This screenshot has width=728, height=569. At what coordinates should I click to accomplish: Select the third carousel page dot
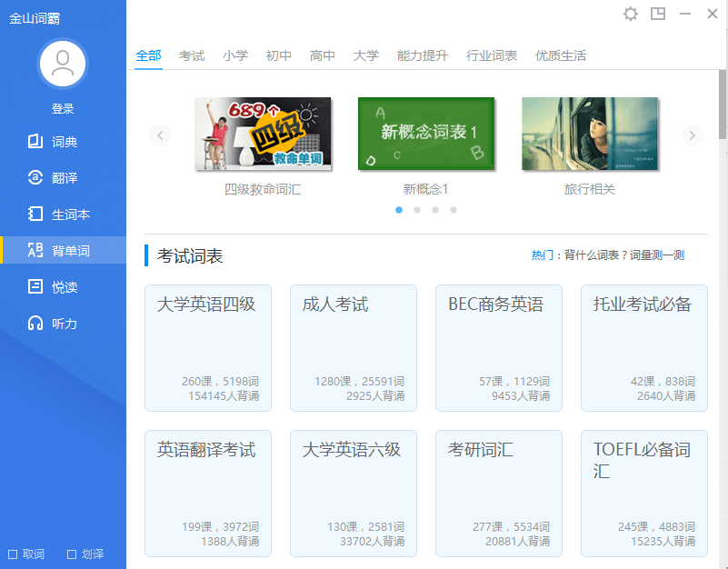coord(435,210)
